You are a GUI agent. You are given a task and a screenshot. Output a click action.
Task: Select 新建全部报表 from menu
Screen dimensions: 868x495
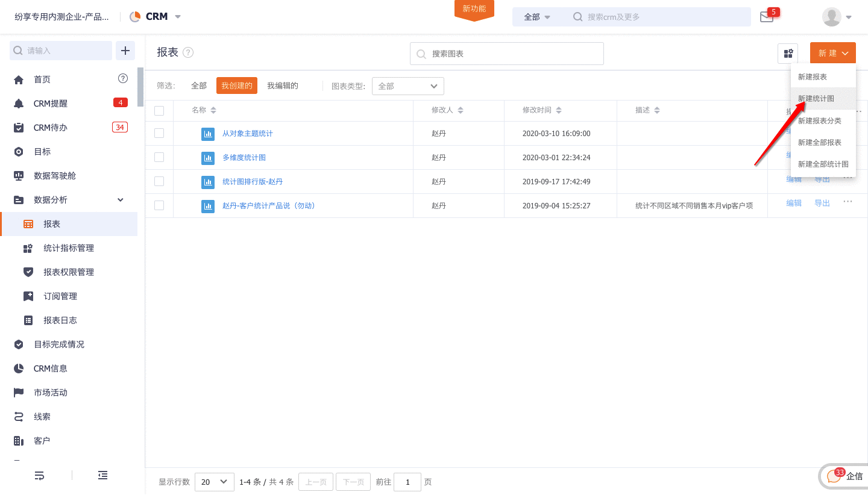pos(823,142)
